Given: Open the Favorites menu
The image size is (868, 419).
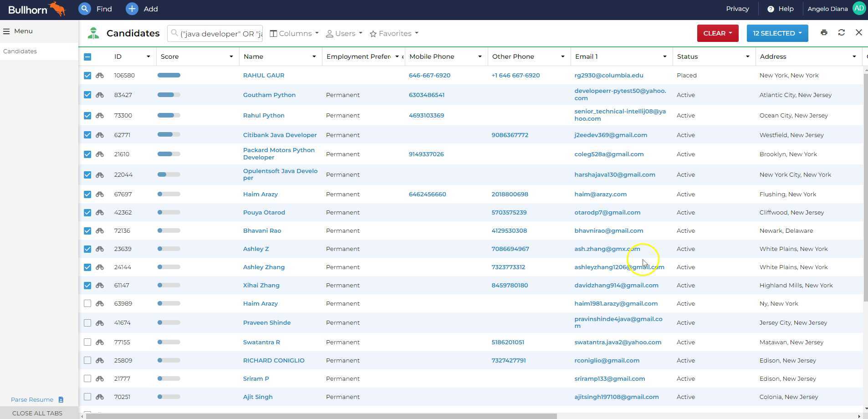Looking at the screenshot, I should pos(393,33).
